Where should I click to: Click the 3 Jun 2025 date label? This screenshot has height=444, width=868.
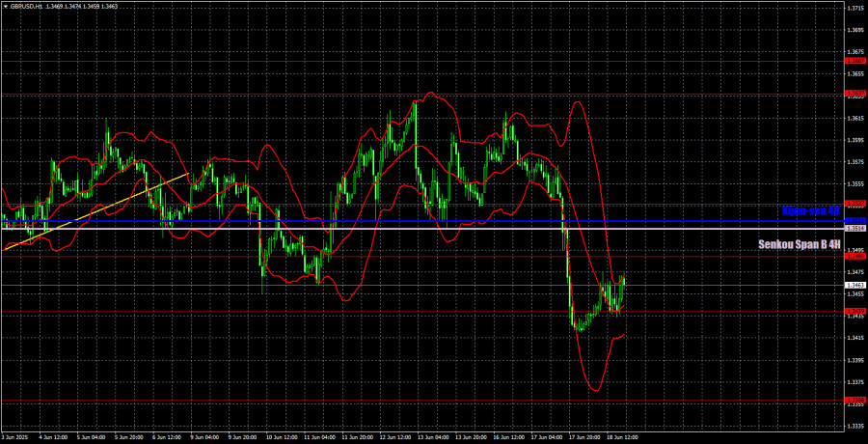point(14,437)
